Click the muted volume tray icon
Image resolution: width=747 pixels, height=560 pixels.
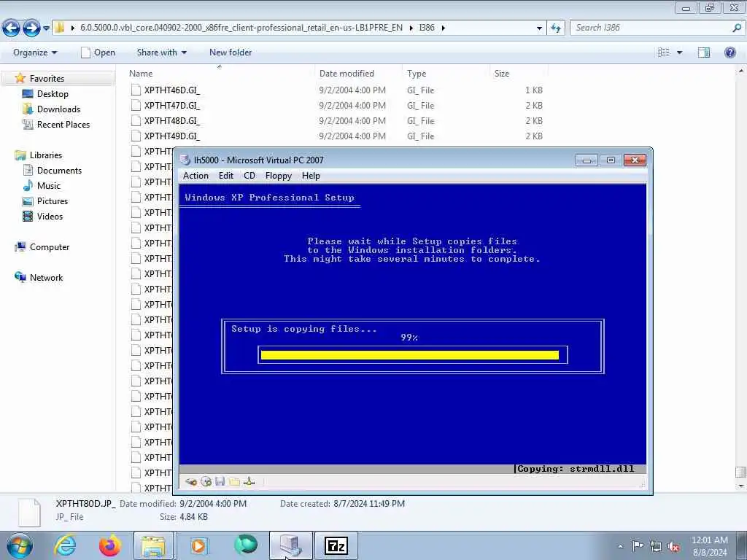[x=673, y=546]
